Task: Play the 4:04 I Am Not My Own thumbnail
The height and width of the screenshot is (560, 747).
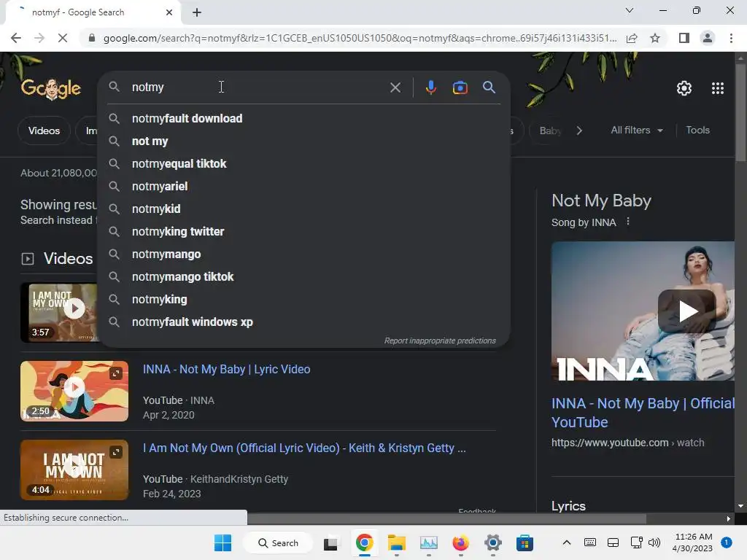Action: pos(74,470)
